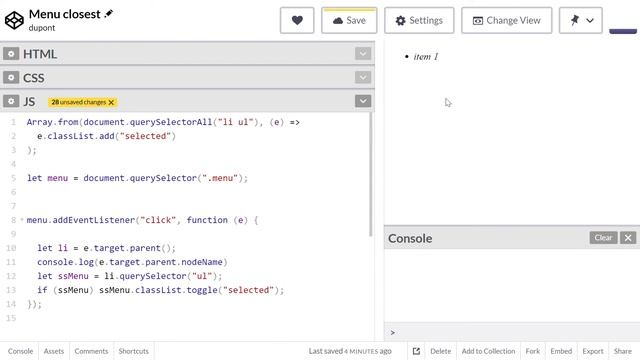The width and height of the screenshot is (640, 360).
Task: Fold code at line 8 arrow
Action: [x=22, y=220]
